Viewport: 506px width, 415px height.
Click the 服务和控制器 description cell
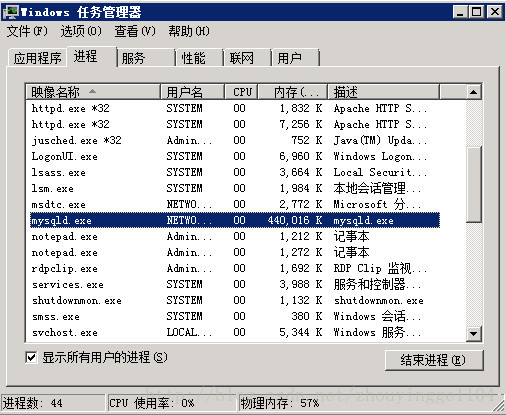coord(377,284)
